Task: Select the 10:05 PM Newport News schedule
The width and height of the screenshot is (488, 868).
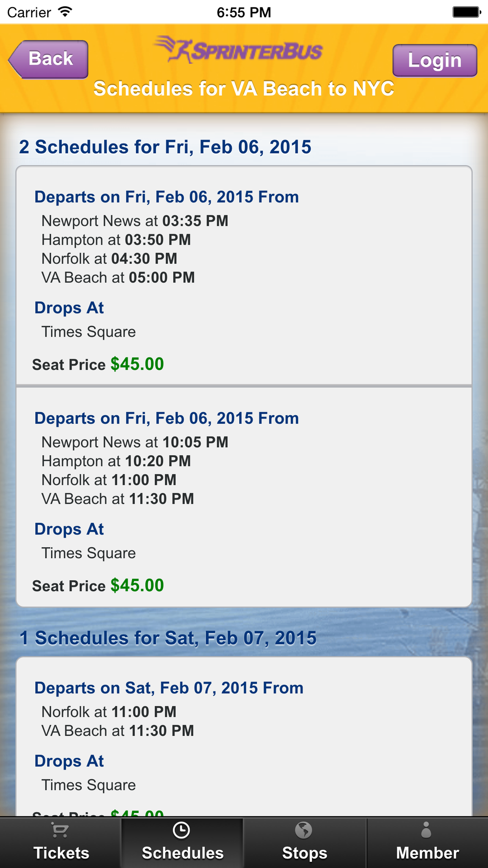Action: tap(244, 497)
